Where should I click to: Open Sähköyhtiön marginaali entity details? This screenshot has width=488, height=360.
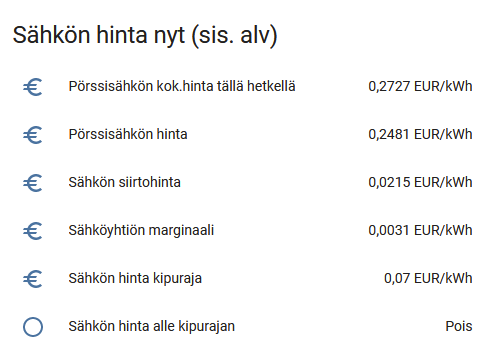pos(141,230)
